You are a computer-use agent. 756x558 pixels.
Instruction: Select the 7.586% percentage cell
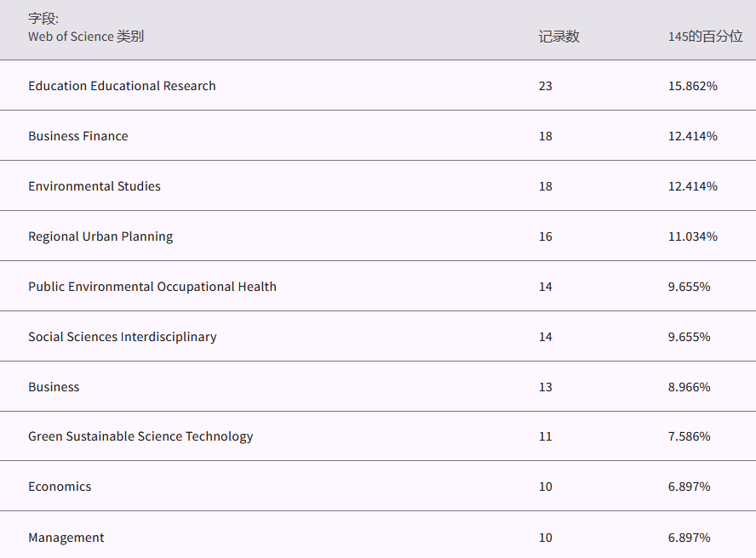tap(689, 436)
